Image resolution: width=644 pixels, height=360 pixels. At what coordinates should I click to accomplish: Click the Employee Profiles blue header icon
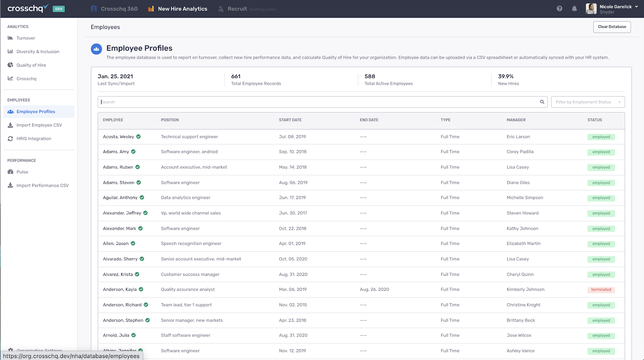click(x=96, y=49)
